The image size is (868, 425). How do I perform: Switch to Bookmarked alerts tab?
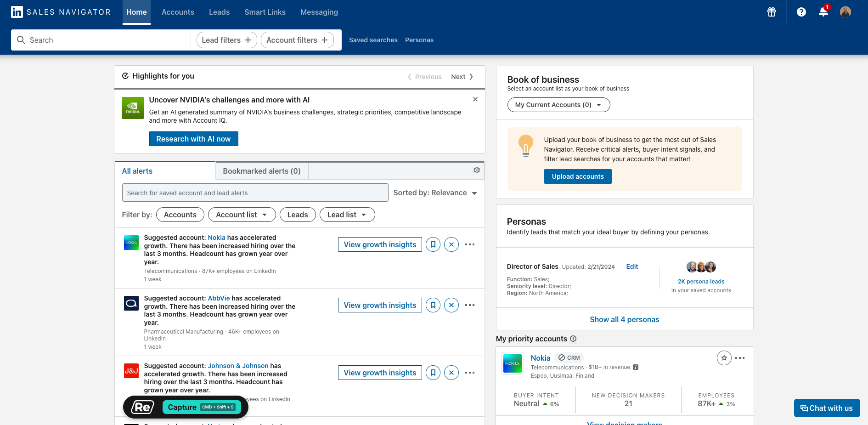pyautogui.click(x=261, y=171)
